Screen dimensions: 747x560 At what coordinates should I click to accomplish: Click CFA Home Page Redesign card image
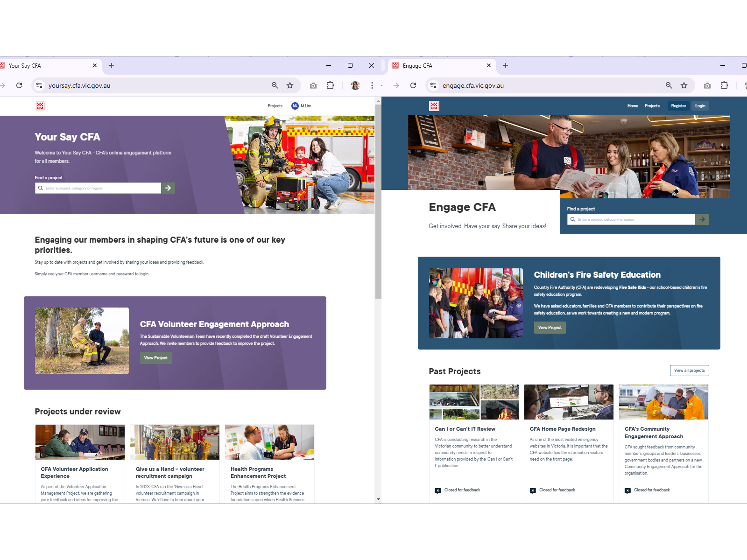click(x=569, y=402)
